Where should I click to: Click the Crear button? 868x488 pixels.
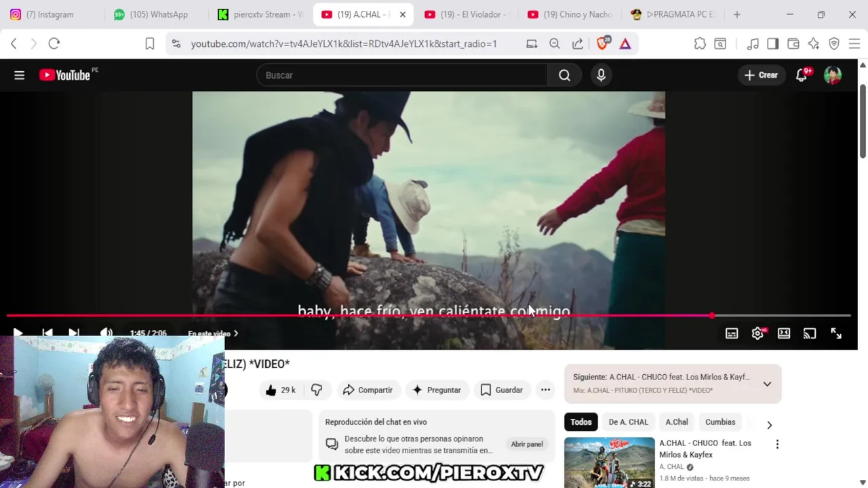[761, 75]
